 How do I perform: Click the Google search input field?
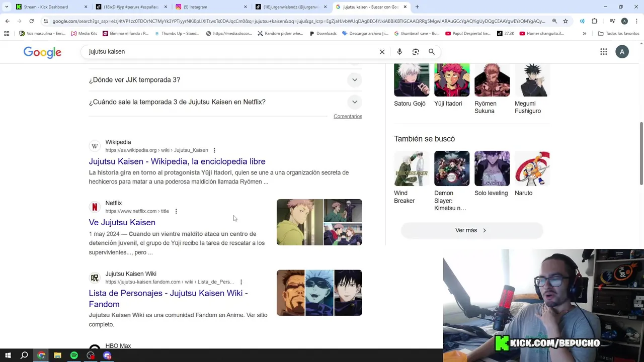click(231, 52)
